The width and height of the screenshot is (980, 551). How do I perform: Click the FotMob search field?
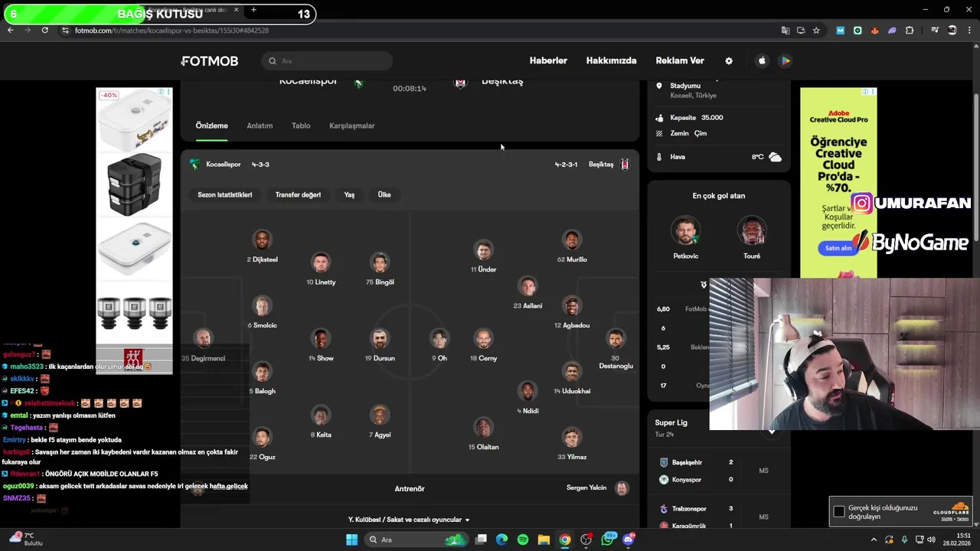[x=327, y=60]
